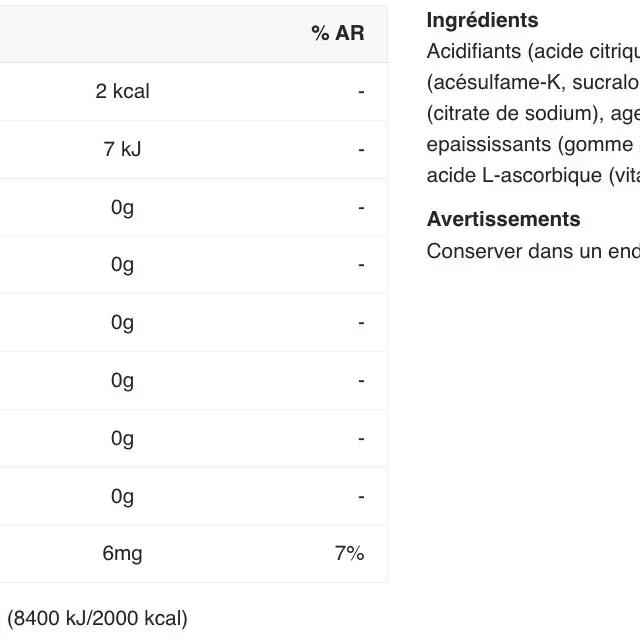Click the dash in the 7 kJ row
Screen dimensions: 640x640
(x=361, y=149)
